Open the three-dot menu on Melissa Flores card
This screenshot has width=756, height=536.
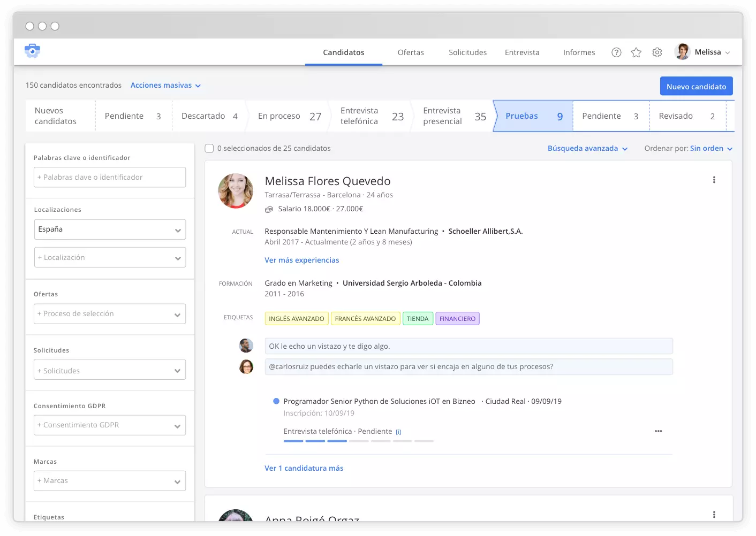point(714,180)
